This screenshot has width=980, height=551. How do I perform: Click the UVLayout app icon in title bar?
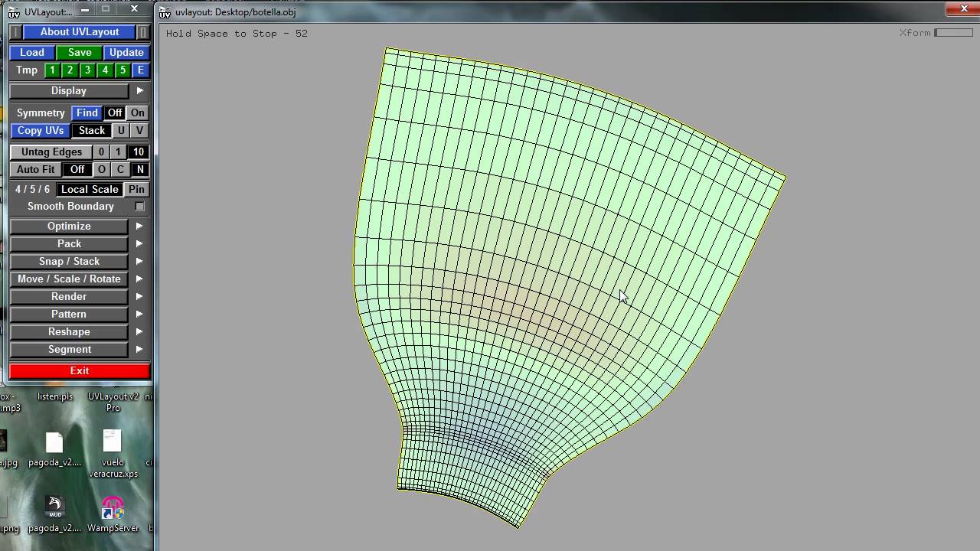tap(14, 12)
